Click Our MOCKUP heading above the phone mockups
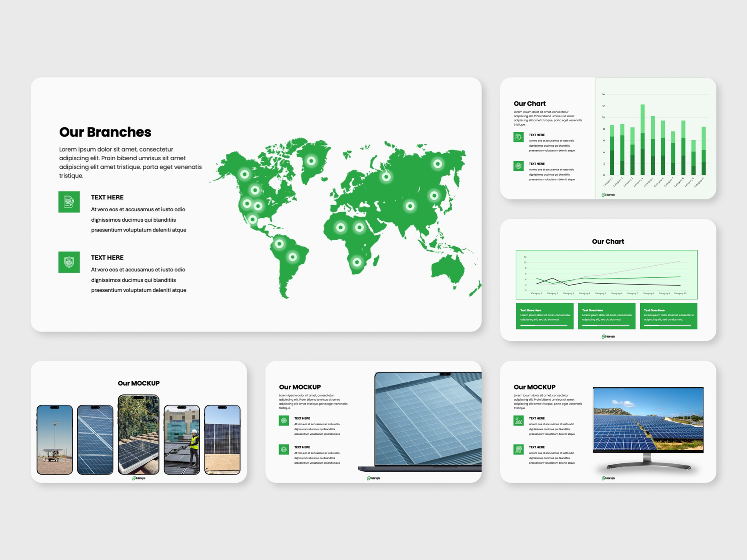747x560 pixels. (138, 383)
